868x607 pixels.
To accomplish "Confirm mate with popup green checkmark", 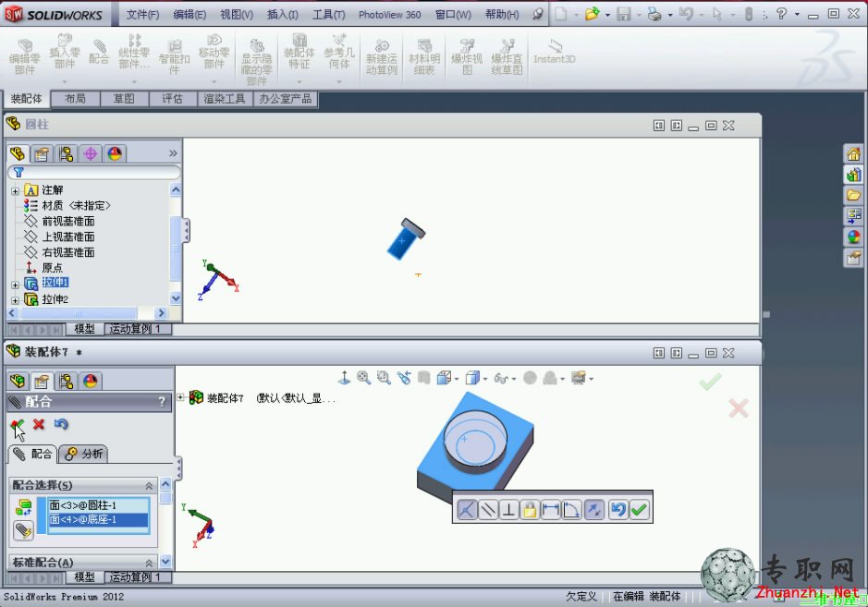I will (x=639, y=509).
